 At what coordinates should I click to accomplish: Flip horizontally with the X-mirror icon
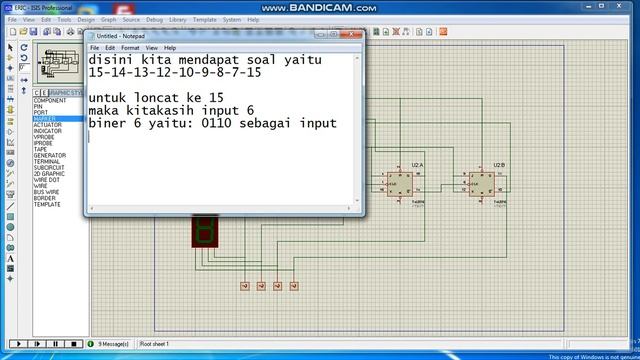24,80
